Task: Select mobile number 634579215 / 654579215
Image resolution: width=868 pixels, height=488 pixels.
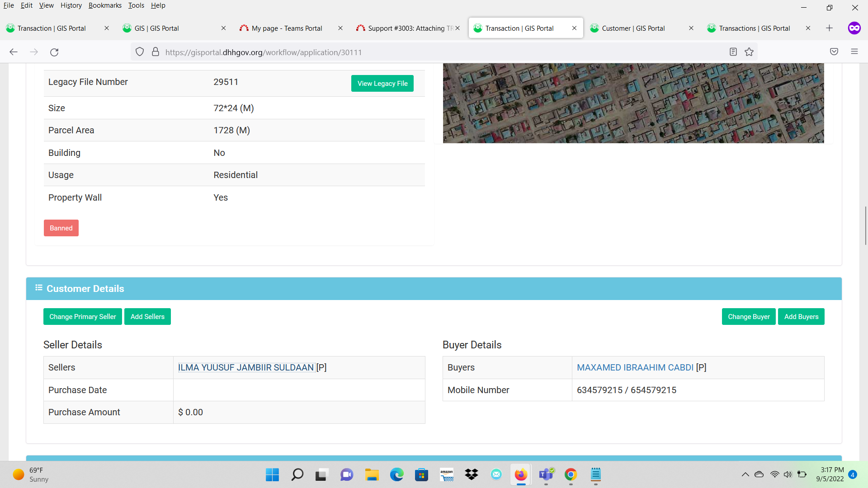Action: (x=627, y=390)
